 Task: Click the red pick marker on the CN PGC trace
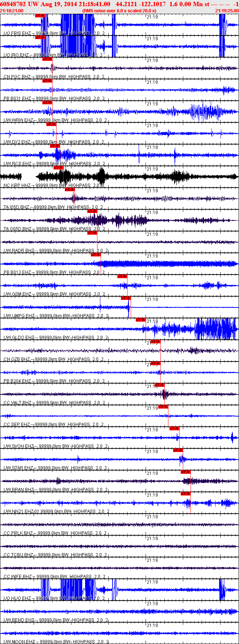click(47, 59)
